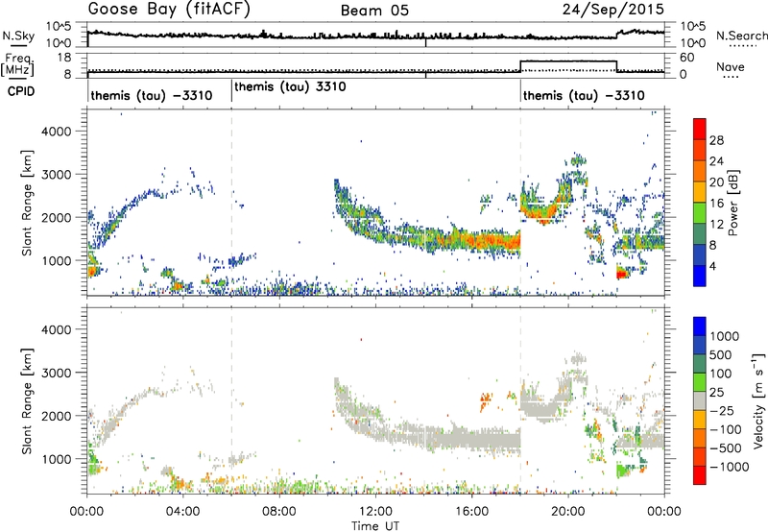Click the '-1000' tick on Velocity colorbar
Screen dimensions: 768x532
729,467
